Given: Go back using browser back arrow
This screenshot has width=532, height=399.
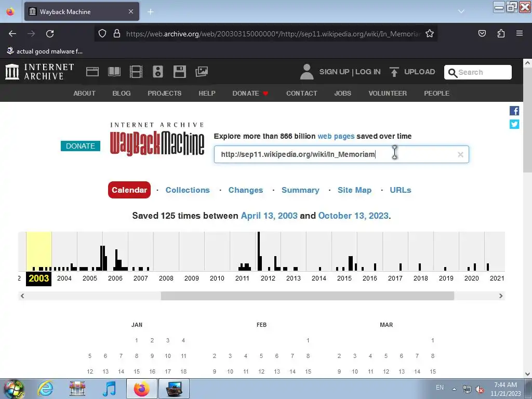Looking at the screenshot, I should pos(12,34).
